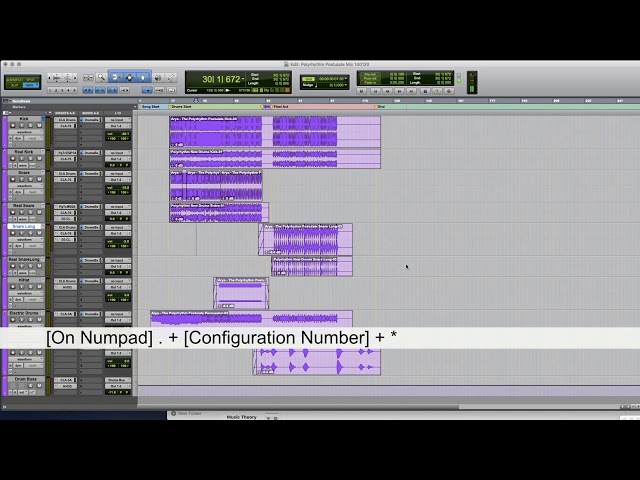Click the audio waveform zoom icon

(x=56, y=77)
